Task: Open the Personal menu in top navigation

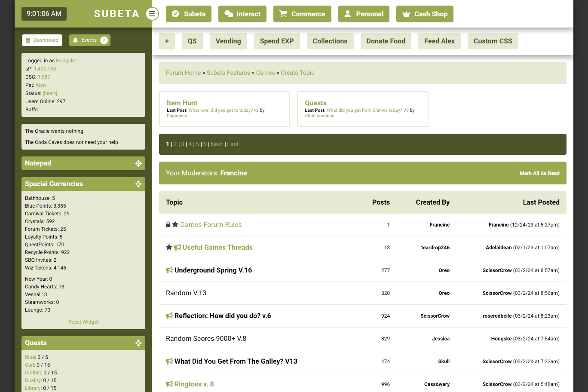Action: point(364,14)
